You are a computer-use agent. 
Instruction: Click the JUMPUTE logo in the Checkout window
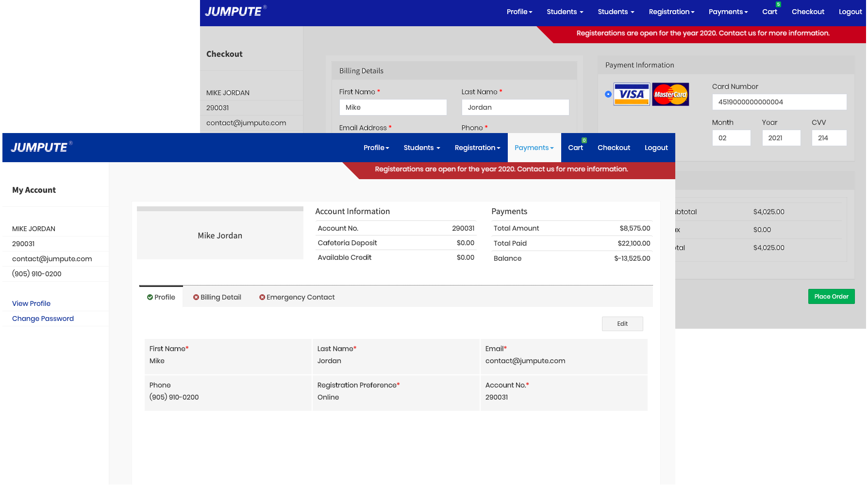click(x=235, y=11)
